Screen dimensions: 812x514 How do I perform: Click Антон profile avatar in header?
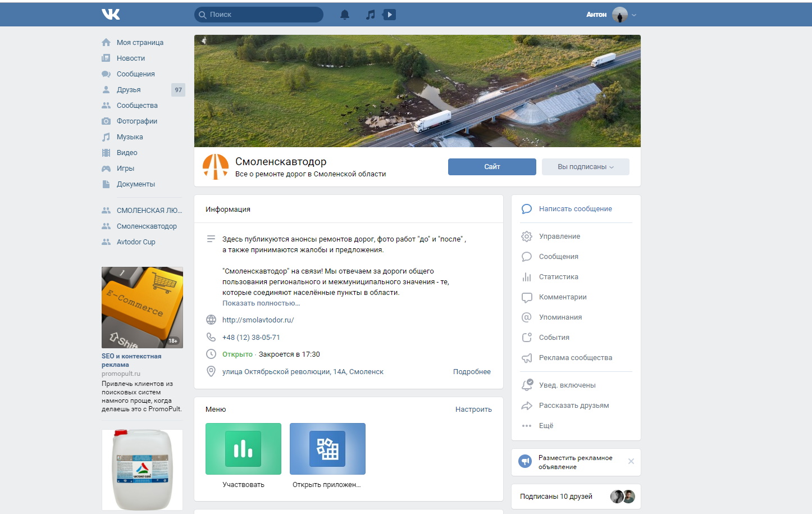coord(620,15)
